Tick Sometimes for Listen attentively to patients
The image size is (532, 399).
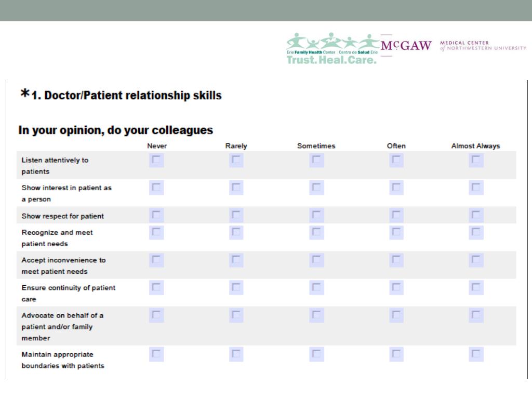[x=316, y=160]
